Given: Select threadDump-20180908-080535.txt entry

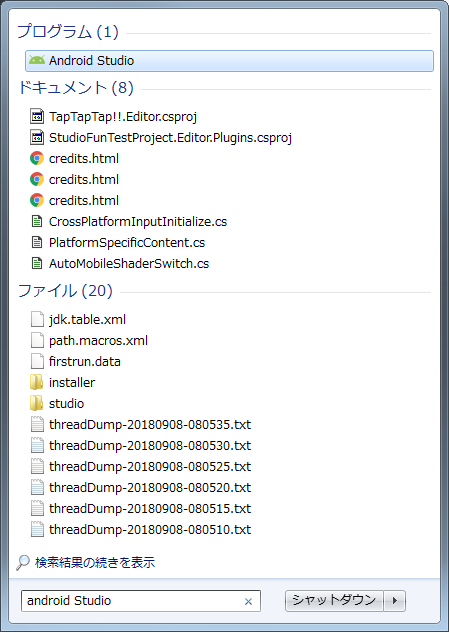Looking at the screenshot, I should [x=150, y=425].
